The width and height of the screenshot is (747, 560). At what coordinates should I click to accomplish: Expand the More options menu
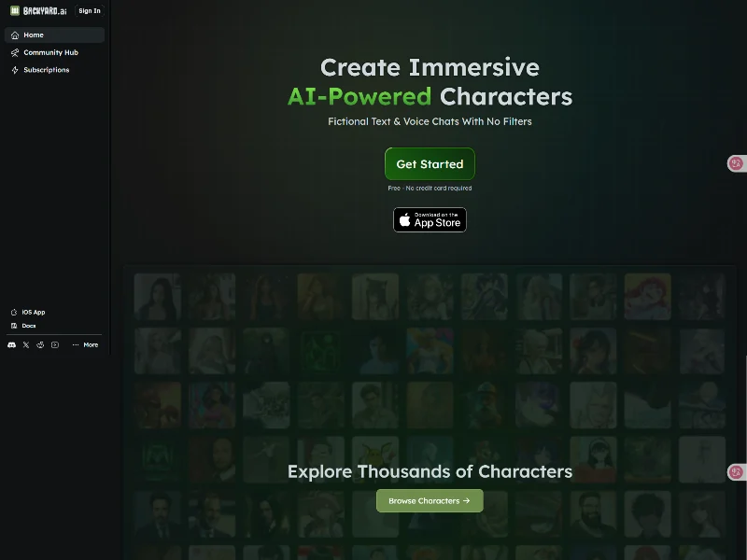click(x=85, y=344)
